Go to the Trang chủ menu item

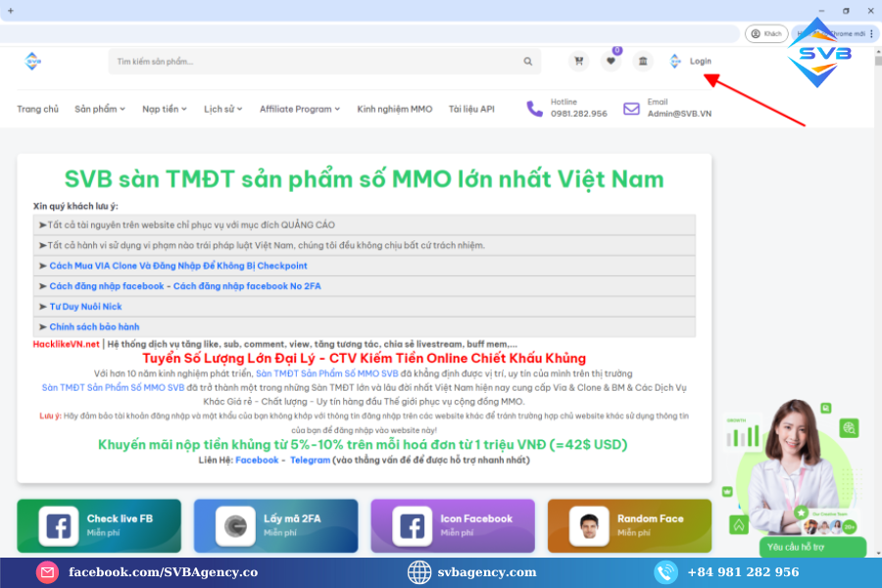(37, 109)
